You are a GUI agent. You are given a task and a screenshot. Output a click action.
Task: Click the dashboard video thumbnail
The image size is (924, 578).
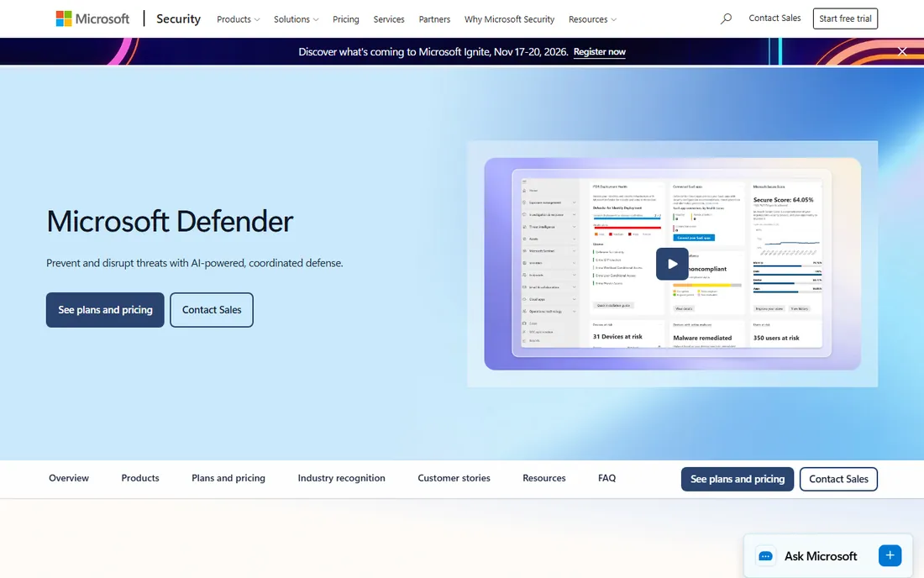672,264
